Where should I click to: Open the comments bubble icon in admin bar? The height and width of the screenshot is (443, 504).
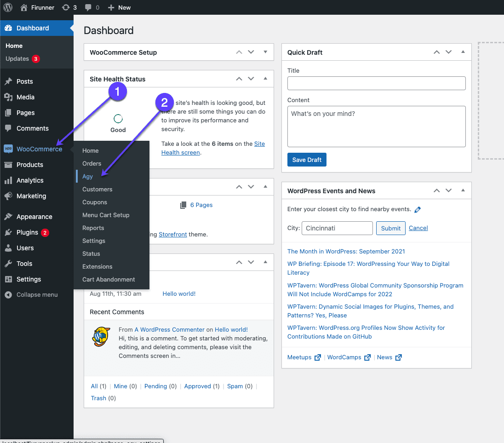coord(88,7)
